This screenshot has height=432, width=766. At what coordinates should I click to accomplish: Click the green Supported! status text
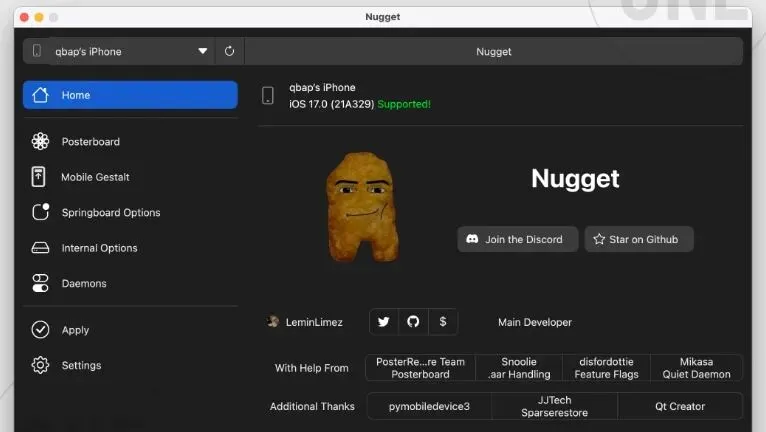click(404, 104)
